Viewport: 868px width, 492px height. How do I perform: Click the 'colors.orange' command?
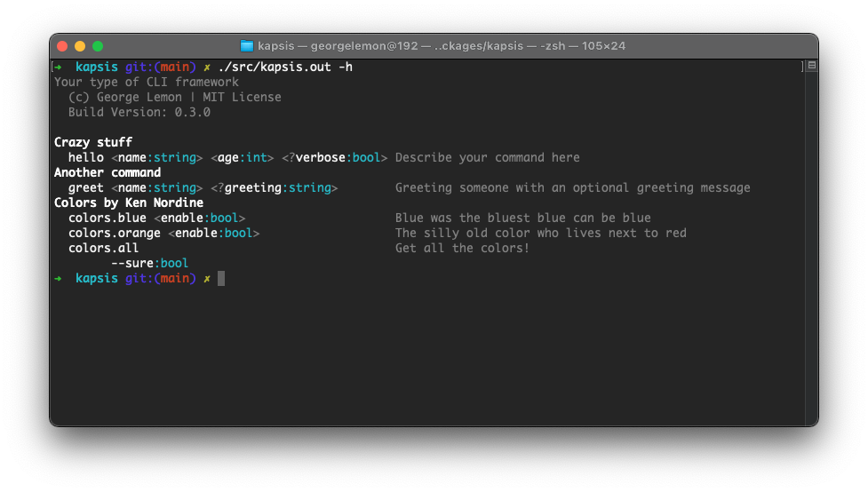coord(115,233)
